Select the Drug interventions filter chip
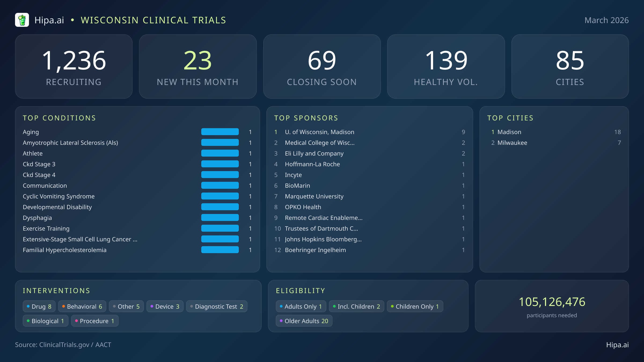644x362 pixels. point(39,306)
